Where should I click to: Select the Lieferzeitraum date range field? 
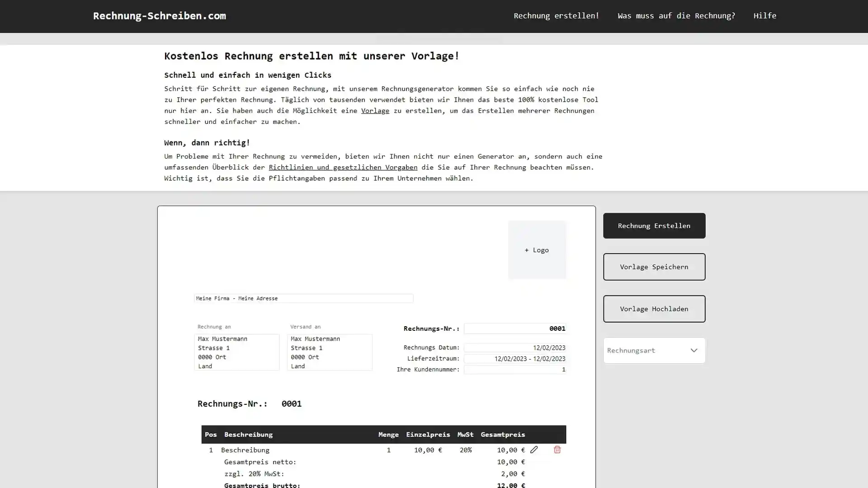(515, 358)
